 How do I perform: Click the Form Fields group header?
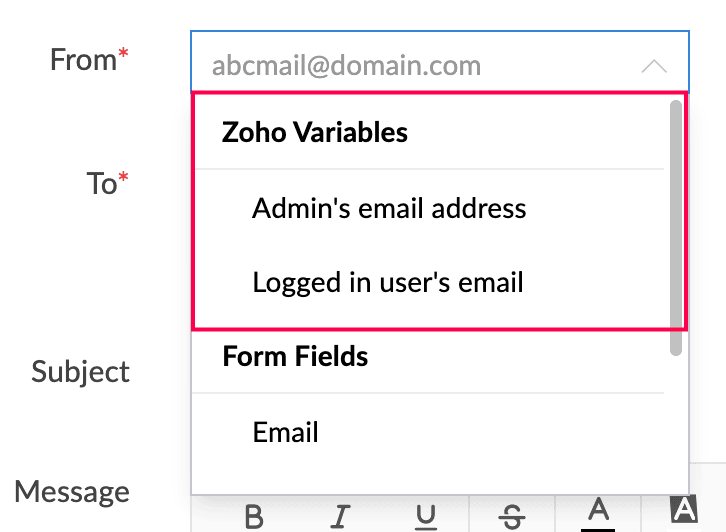click(x=295, y=356)
